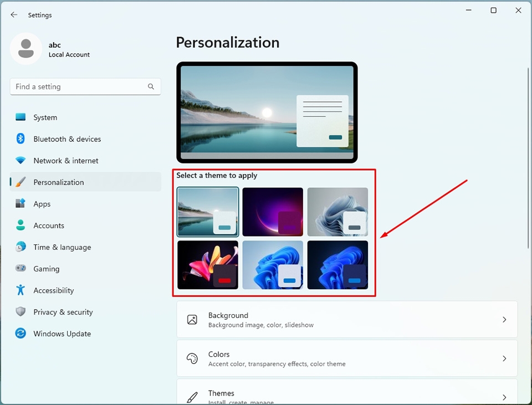532x405 pixels.
Task: Open Windows Update label
Action: coord(62,334)
